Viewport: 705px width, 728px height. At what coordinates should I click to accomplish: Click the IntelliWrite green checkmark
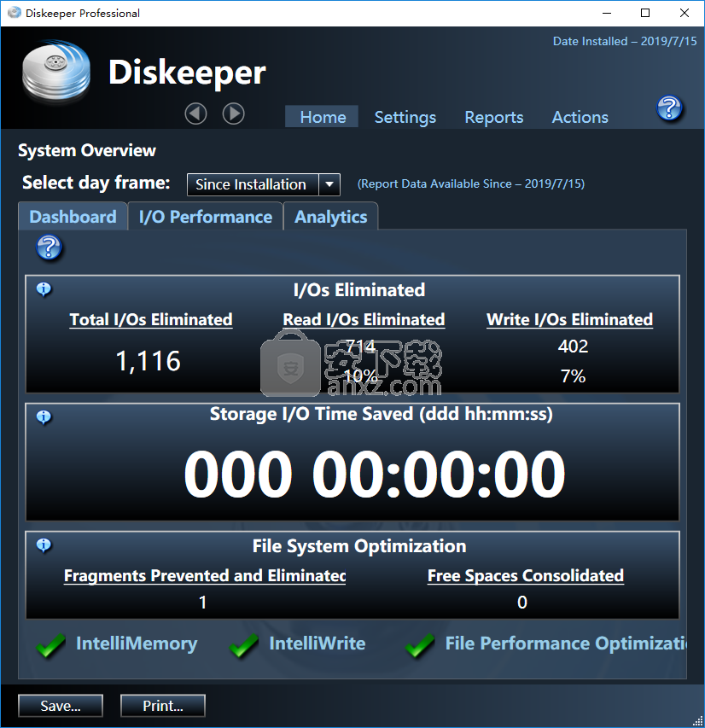244,645
